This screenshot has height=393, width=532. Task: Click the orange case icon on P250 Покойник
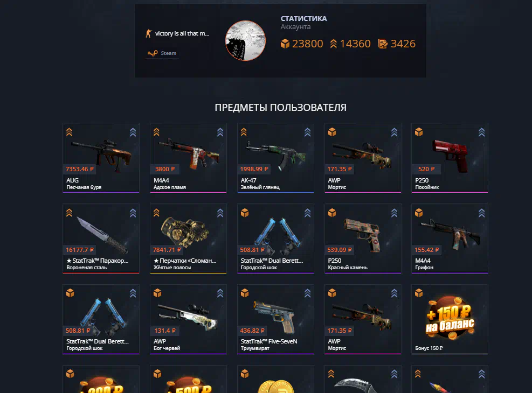pyautogui.click(x=419, y=132)
